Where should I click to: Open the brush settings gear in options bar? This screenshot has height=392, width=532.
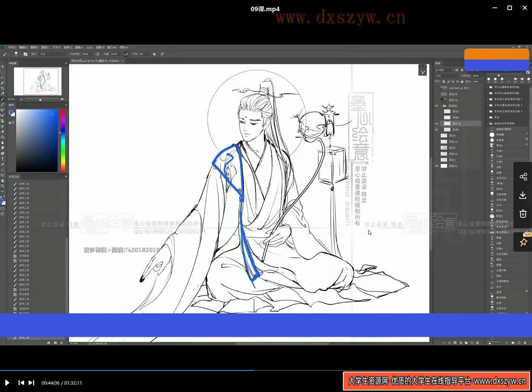(x=155, y=54)
